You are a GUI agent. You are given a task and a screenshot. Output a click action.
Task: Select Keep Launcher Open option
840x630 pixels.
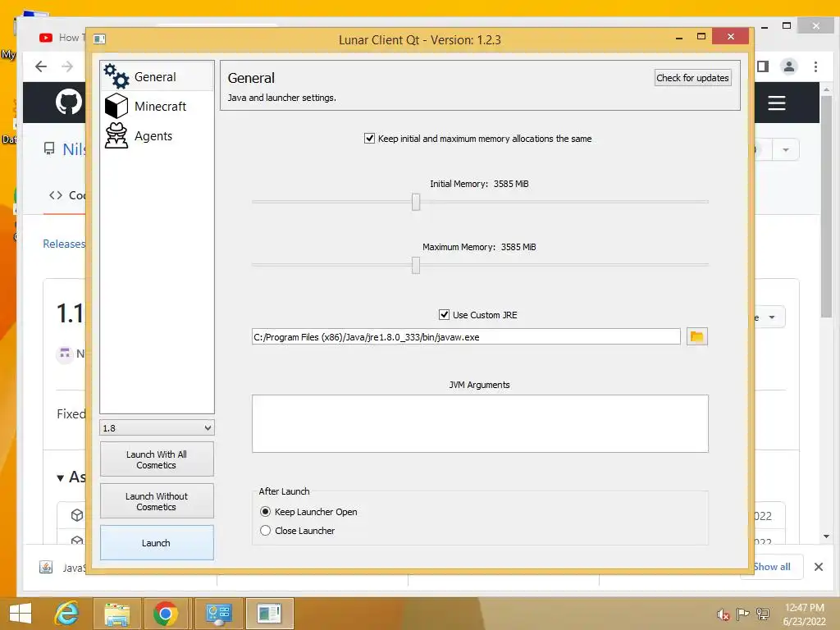coord(265,512)
